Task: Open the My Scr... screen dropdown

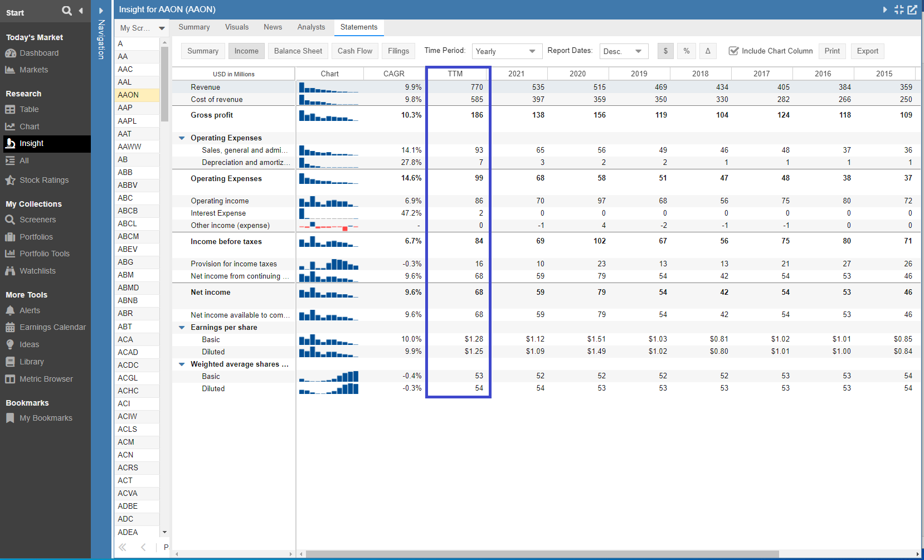Action: coord(142,28)
